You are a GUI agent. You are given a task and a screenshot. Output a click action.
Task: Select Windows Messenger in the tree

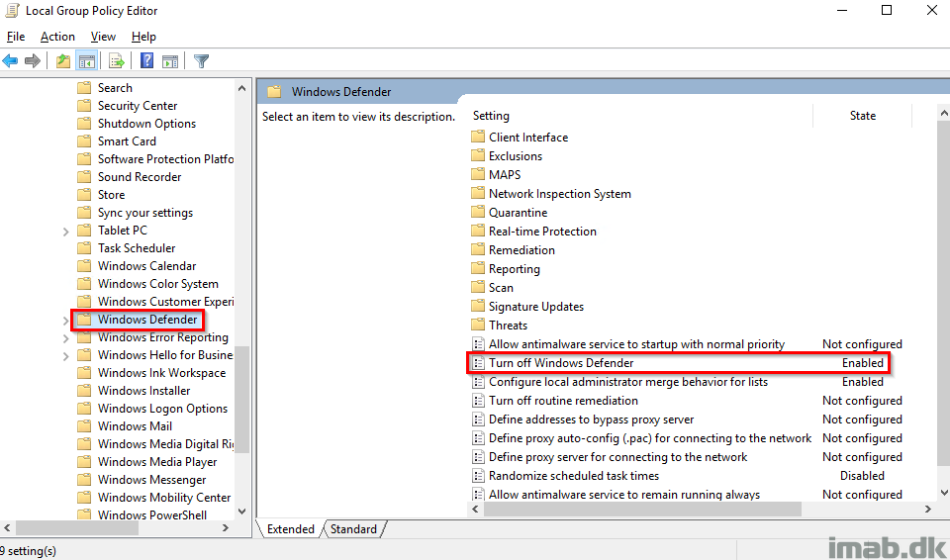tap(151, 480)
